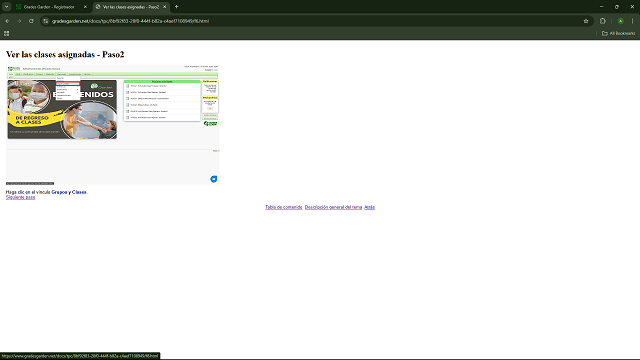Click the Atrás link
The width and height of the screenshot is (640, 360).
click(369, 207)
